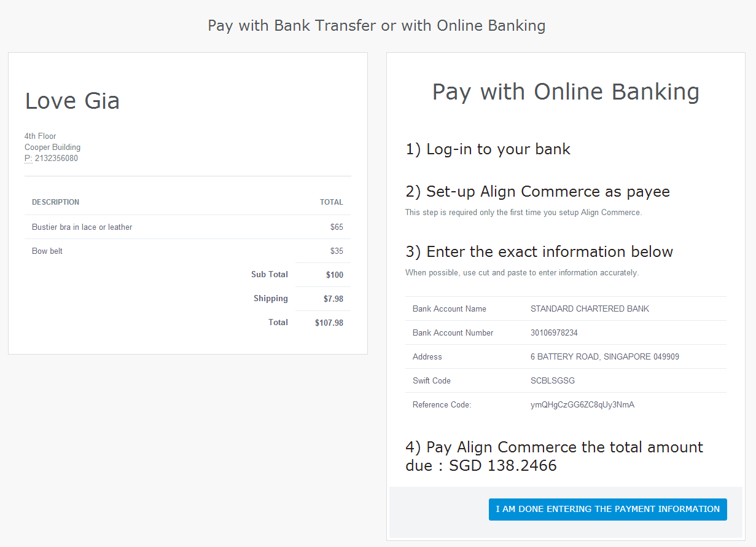Click the bank account number 30106978234

tap(554, 333)
